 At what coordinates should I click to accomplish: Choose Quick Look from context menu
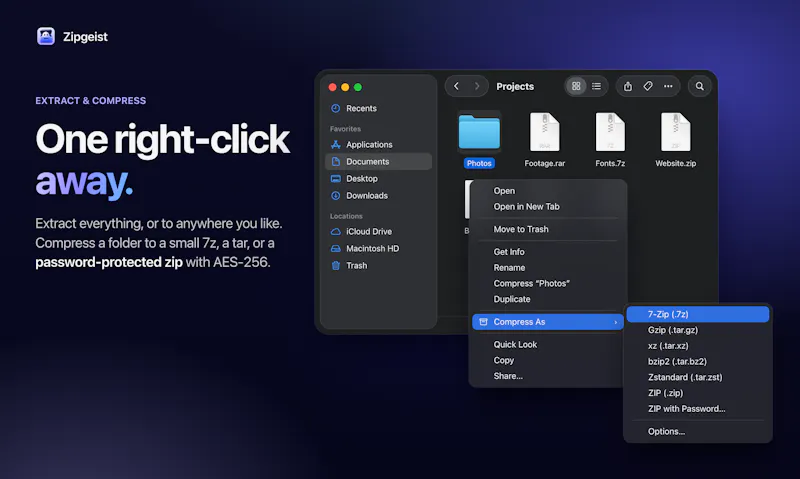[547, 344]
